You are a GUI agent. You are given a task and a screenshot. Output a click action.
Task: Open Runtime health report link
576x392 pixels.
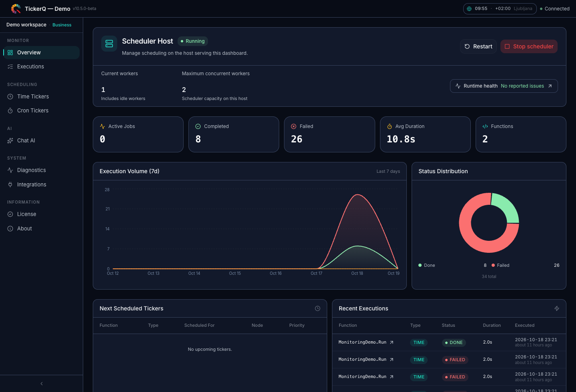504,86
